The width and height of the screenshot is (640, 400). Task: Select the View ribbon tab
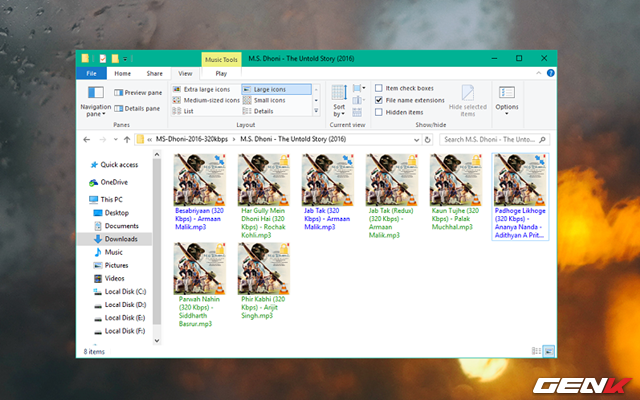[x=185, y=73]
